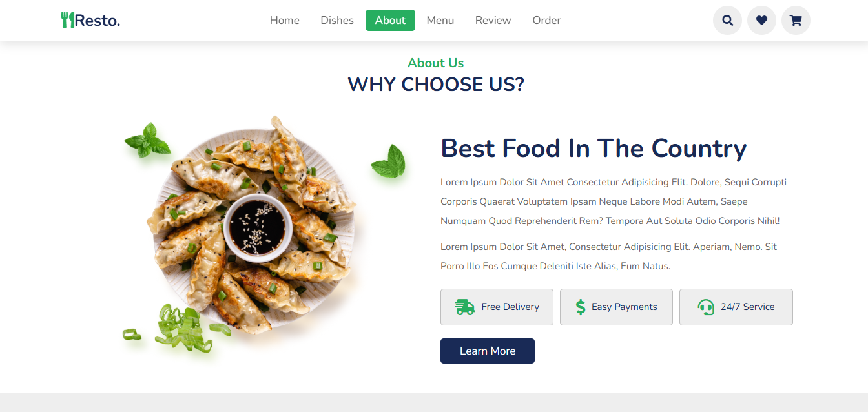Click the Best Food In The Country heading
This screenshot has height=412, width=868.
click(594, 149)
